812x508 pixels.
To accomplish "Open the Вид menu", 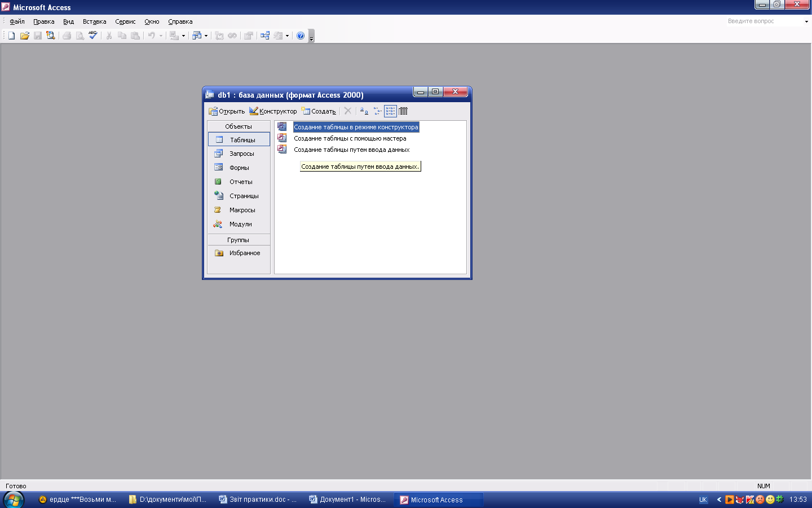I will pyautogui.click(x=68, y=21).
